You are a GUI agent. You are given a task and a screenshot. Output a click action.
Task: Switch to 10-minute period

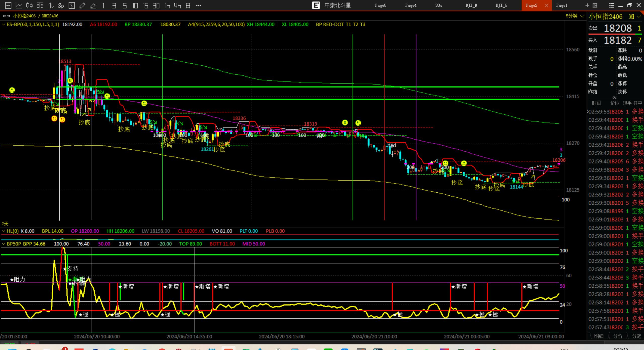tap(135, 6)
